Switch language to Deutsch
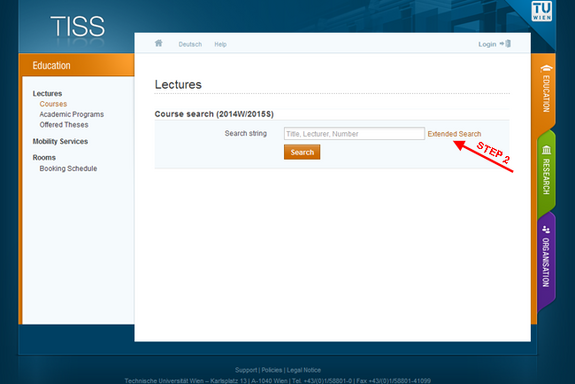Screen dimensions: 575x384 (190, 44)
